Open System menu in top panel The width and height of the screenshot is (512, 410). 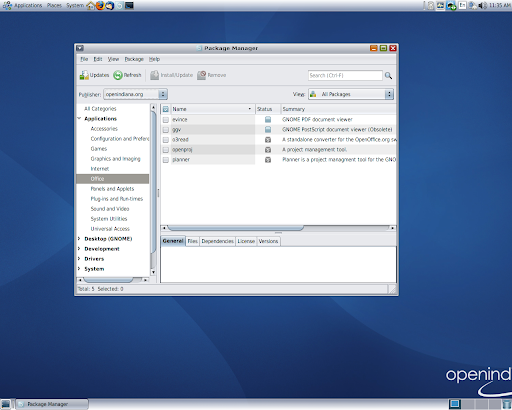pyautogui.click(x=75, y=5)
